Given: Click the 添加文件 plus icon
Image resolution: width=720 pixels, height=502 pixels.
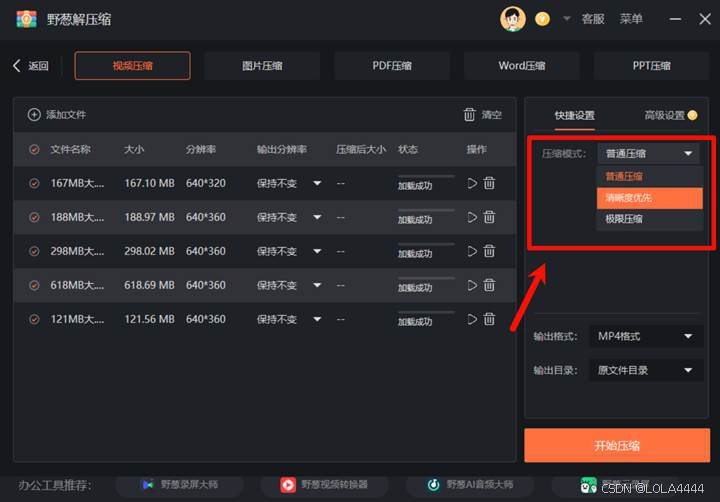Looking at the screenshot, I should tap(34, 114).
